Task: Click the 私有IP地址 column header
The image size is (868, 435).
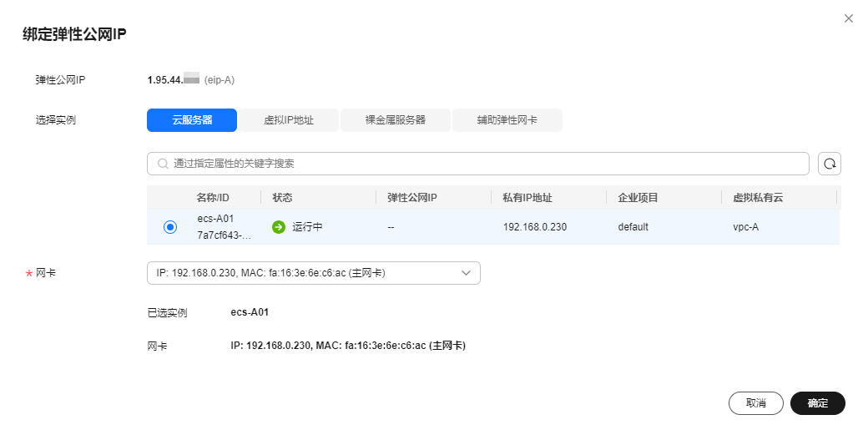Action: coord(527,198)
